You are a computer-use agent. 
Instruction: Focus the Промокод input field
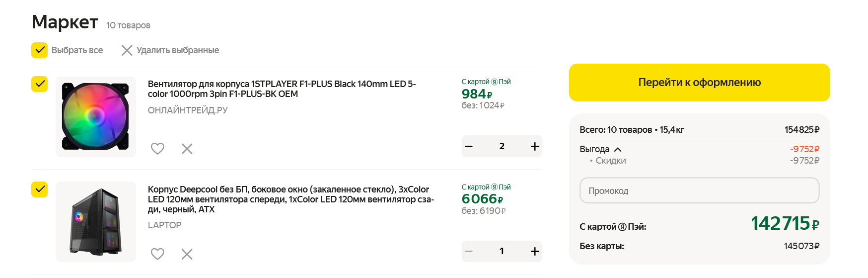[699, 190]
